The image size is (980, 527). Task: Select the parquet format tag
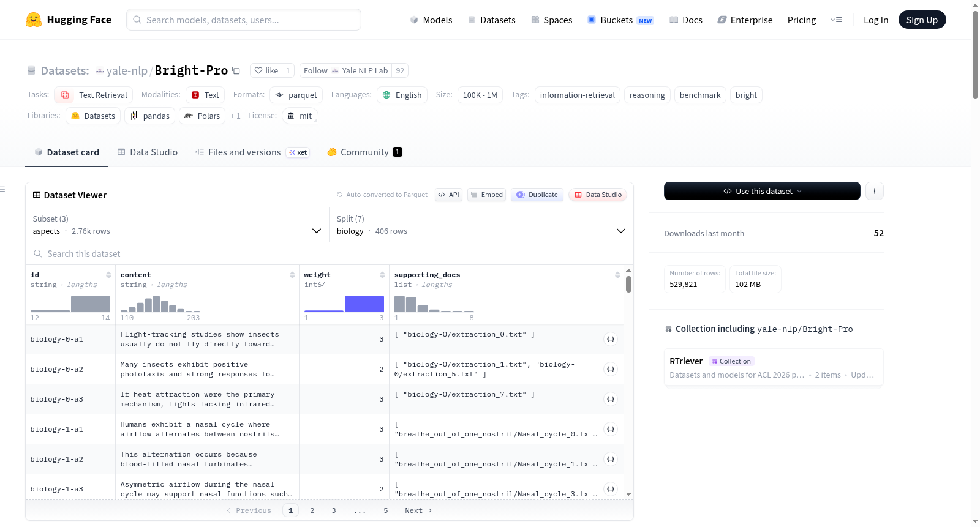[x=296, y=95]
